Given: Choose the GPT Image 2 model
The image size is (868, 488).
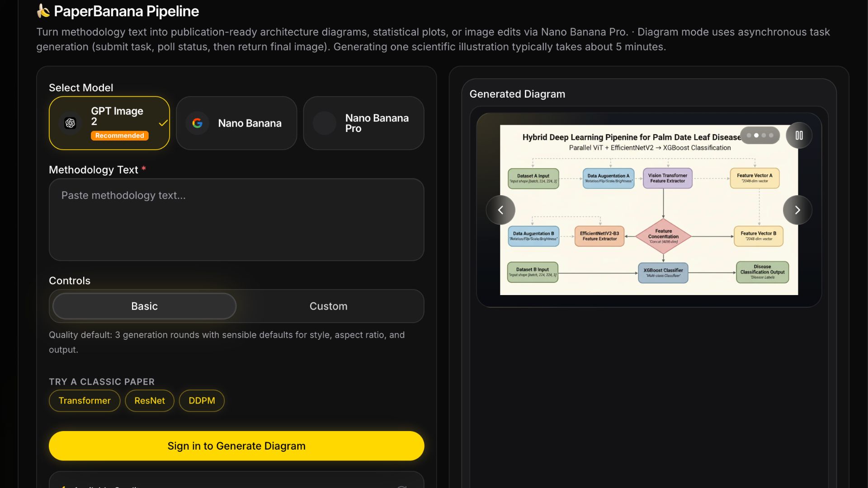Looking at the screenshot, I should [109, 123].
